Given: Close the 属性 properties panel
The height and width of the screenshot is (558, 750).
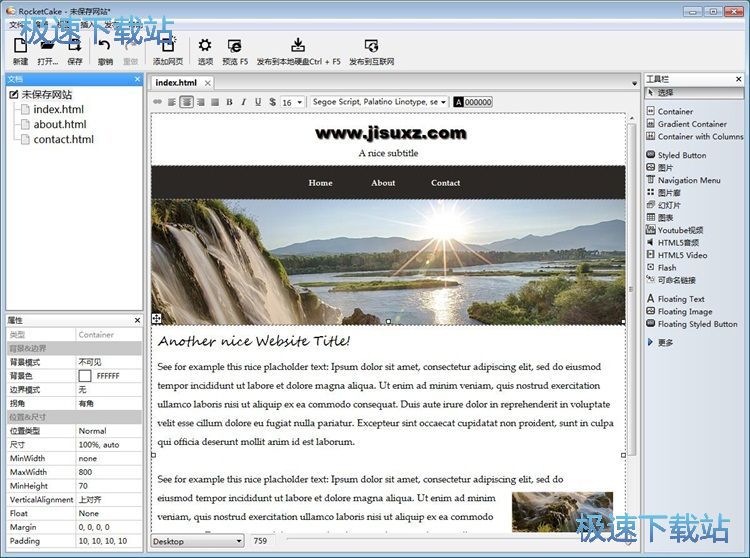Looking at the screenshot, I should point(137,320).
